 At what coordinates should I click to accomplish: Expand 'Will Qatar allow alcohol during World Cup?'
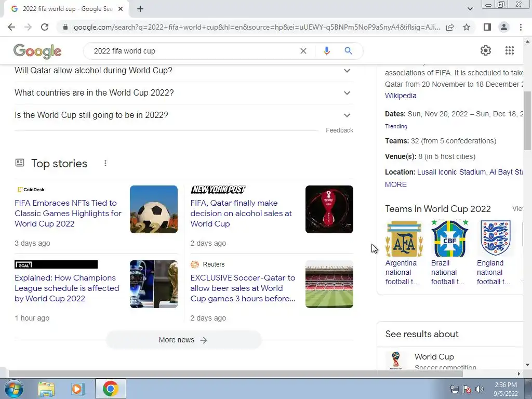point(184,71)
